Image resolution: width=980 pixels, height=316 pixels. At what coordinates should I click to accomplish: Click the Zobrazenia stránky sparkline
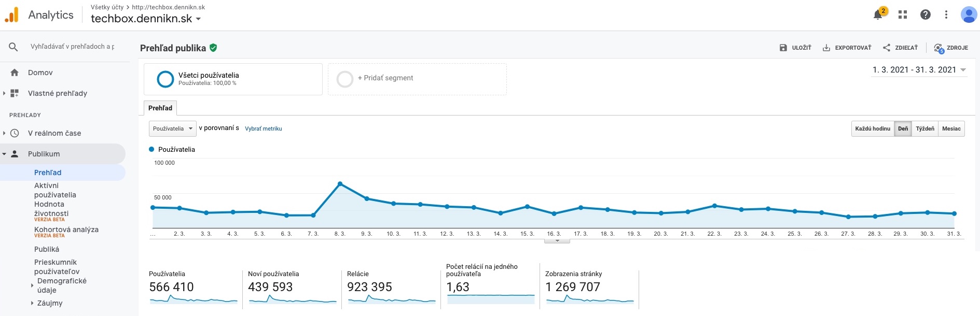pyautogui.click(x=590, y=299)
